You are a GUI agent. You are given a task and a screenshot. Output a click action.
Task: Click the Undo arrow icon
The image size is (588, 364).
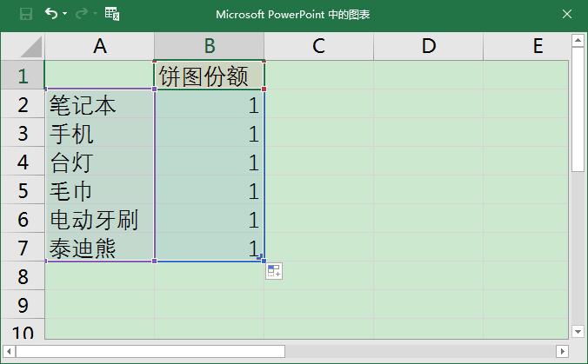tap(51, 14)
